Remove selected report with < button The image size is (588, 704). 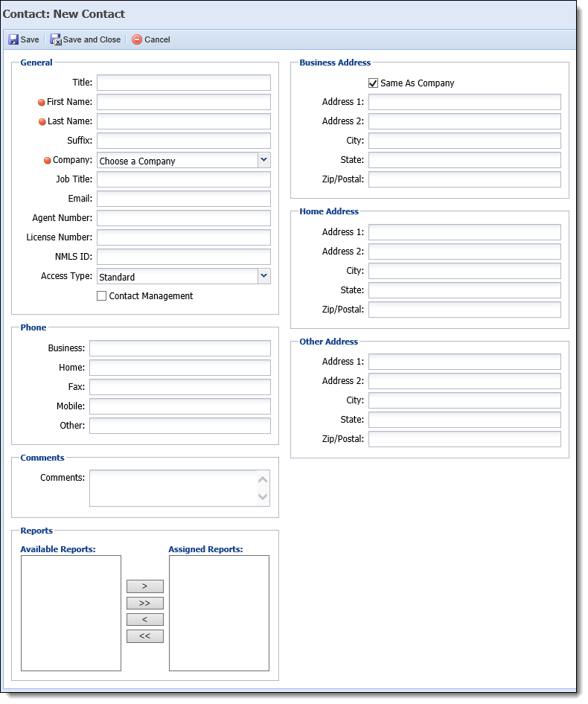click(x=145, y=620)
